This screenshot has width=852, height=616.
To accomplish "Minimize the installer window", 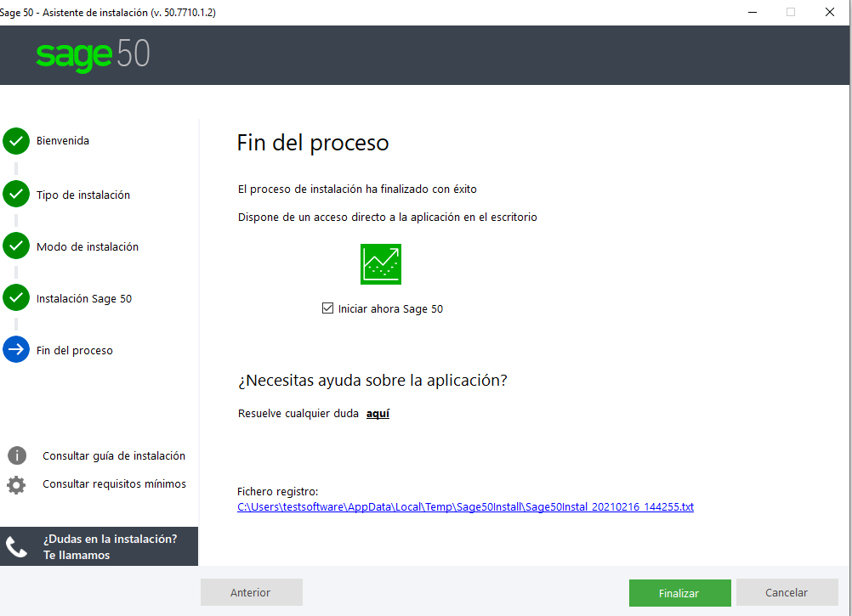I will [x=753, y=12].
